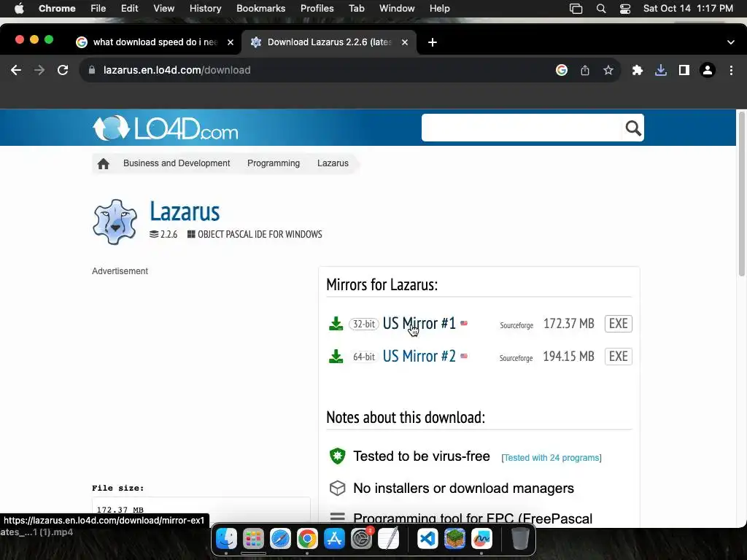The height and width of the screenshot is (560, 747).
Task: Open the Chrome three-dot menu
Action: click(x=731, y=70)
